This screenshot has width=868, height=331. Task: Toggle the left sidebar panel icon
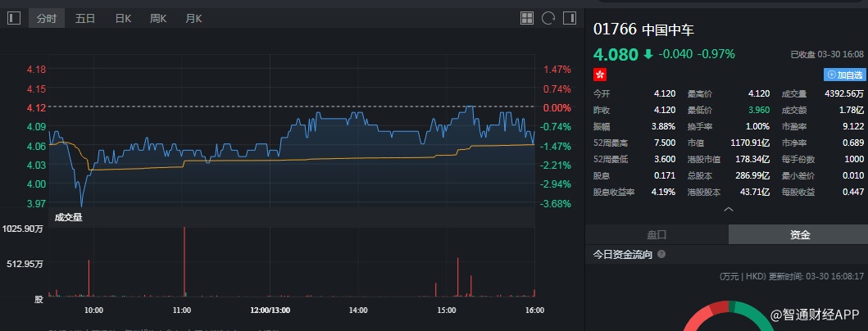(x=13, y=18)
